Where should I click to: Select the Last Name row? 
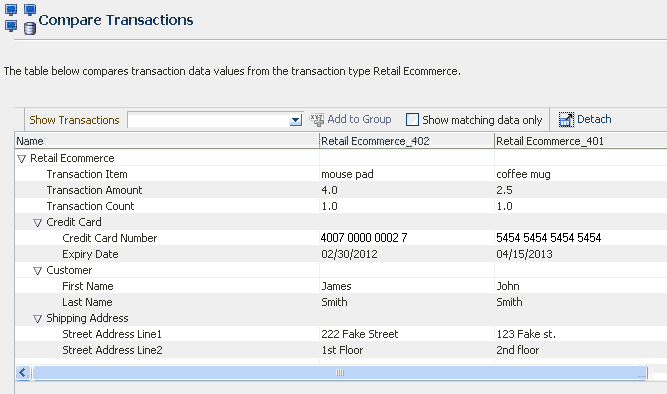click(x=341, y=302)
